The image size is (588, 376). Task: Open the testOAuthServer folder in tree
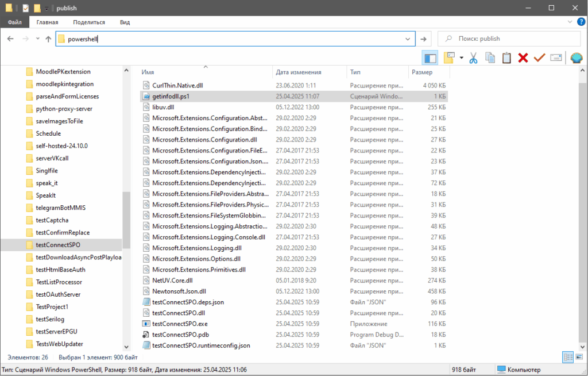[58, 294]
